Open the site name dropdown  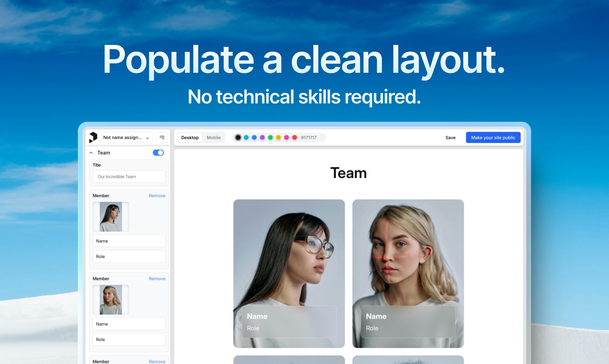(x=126, y=137)
